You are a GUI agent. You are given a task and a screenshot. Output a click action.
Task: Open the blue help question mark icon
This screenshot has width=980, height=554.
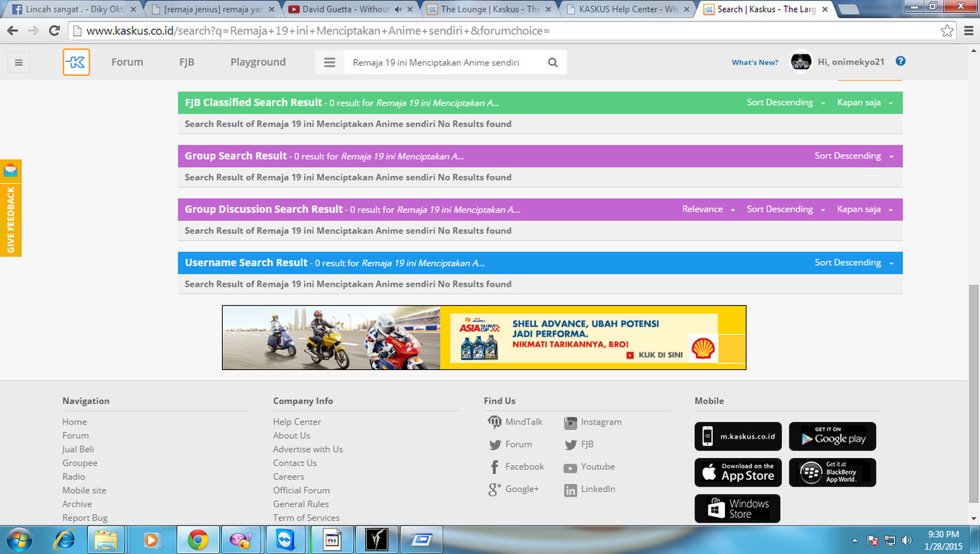[x=900, y=61]
